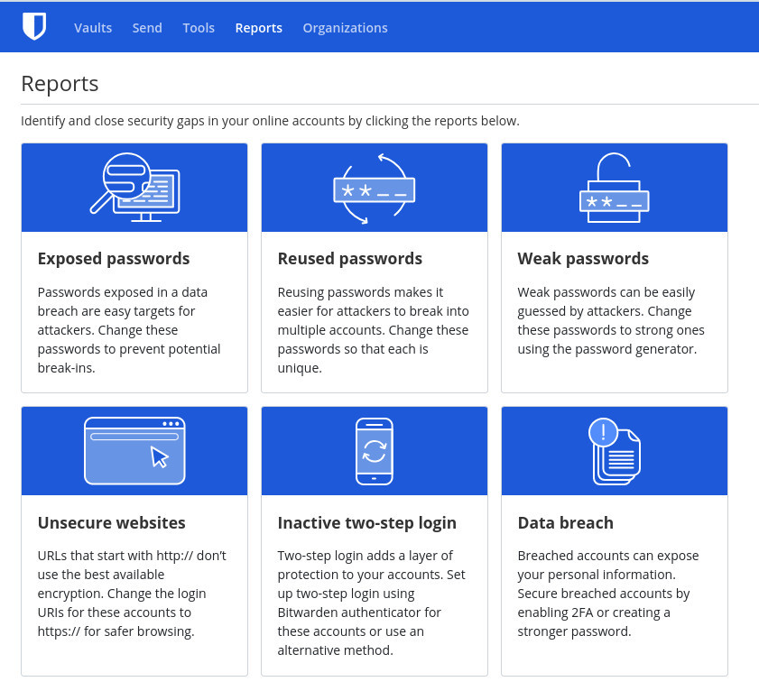Image resolution: width=759 pixels, height=700 pixels.
Task: Open Inactive two-step login report heading
Action: [x=366, y=522]
